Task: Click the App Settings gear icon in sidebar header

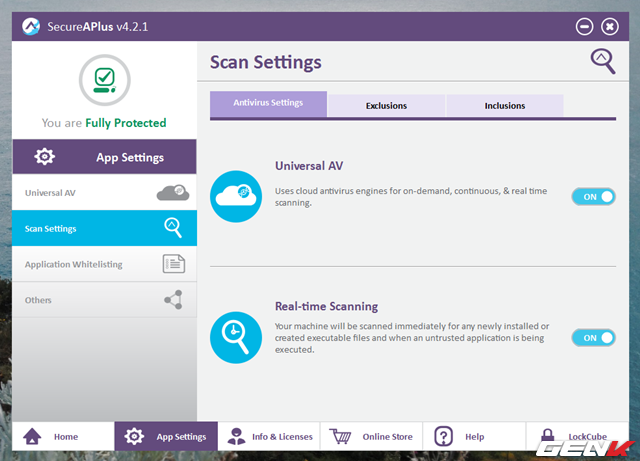Action: (x=44, y=157)
